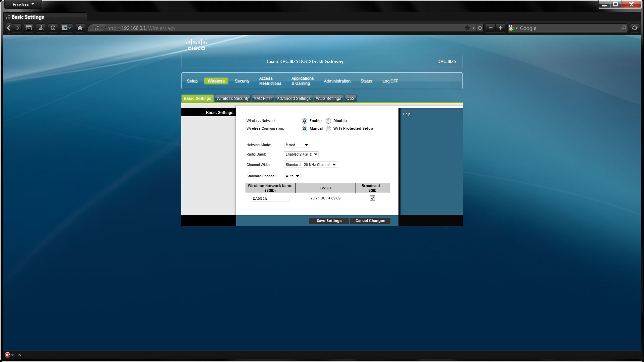Click the search magnifier icon
644x362 pixels.
624,28
